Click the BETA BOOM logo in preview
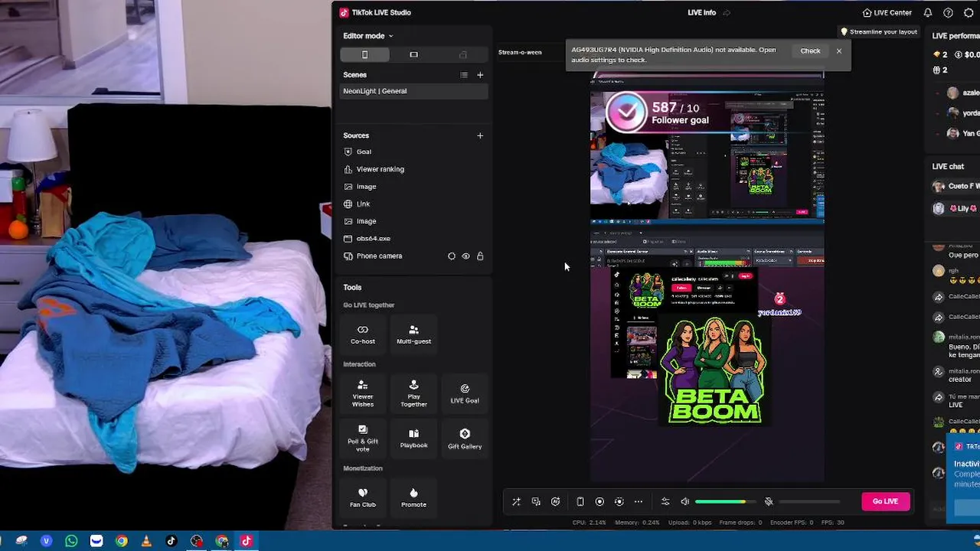This screenshot has height=551, width=980. (714, 370)
